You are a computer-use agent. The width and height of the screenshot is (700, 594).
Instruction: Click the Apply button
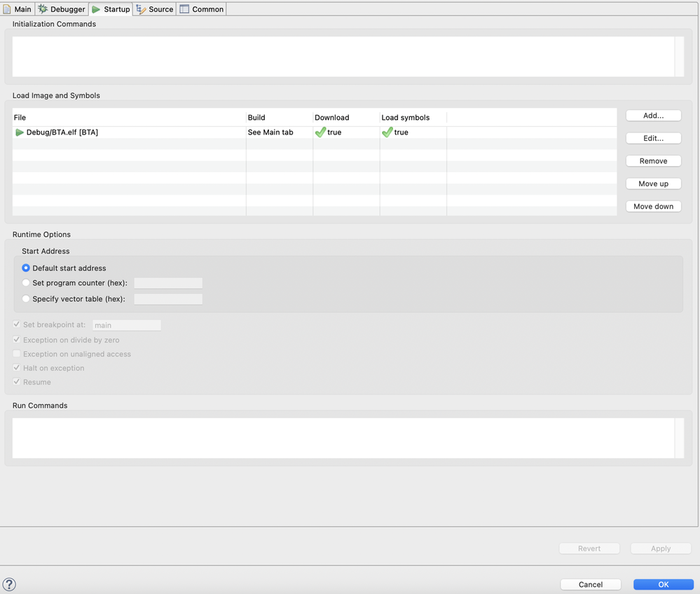pyautogui.click(x=661, y=548)
